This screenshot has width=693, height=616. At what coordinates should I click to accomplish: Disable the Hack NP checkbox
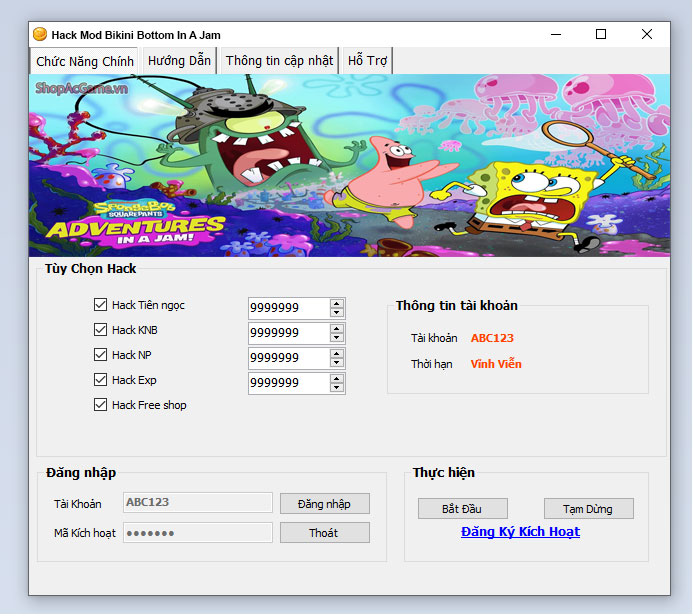pyautogui.click(x=100, y=355)
